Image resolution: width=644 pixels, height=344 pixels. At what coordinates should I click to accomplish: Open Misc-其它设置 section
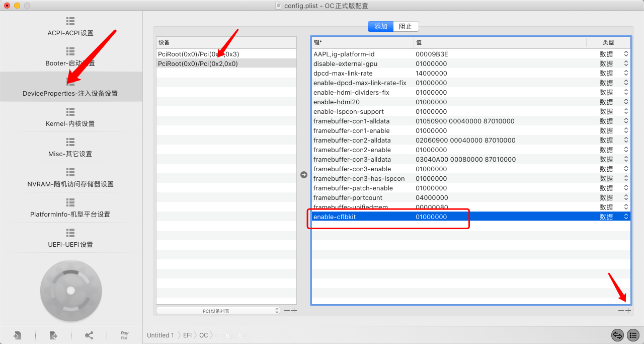70,148
